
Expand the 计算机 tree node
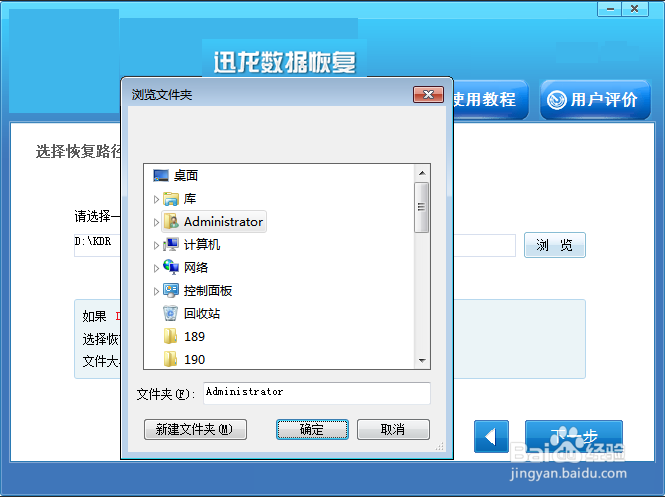156,245
